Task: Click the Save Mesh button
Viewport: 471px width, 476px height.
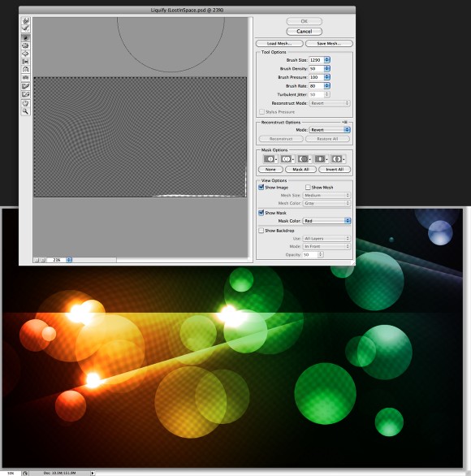Action: click(x=329, y=43)
